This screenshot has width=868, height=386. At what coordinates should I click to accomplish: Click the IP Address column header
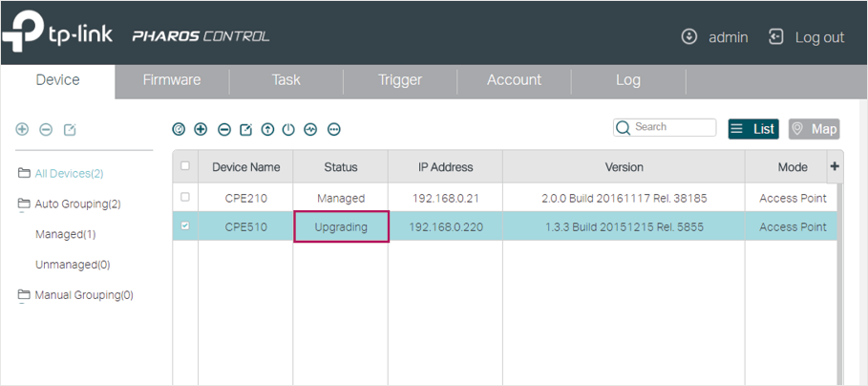click(445, 166)
